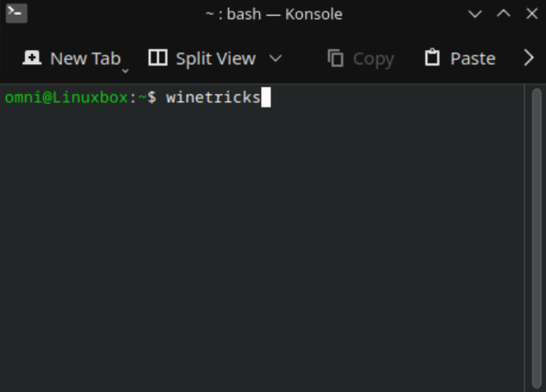Expand the Split View dropdown chevron
Screen dimensions: 546x392
(x=275, y=58)
